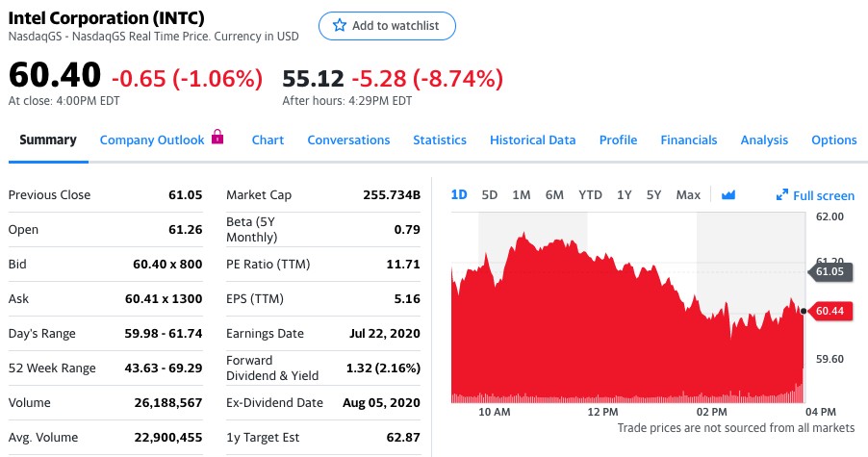868x457 pixels.
Task: Click the Full screen expand arrows icon
Action: (x=782, y=195)
